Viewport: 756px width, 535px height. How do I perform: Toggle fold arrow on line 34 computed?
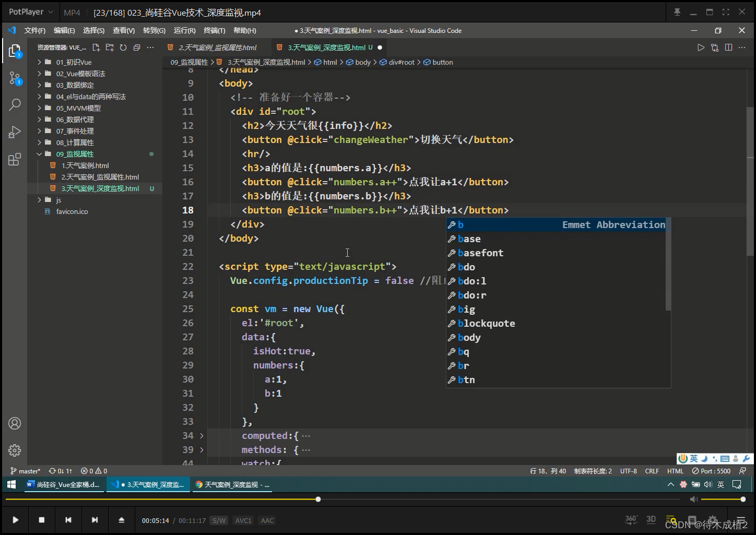202,435
